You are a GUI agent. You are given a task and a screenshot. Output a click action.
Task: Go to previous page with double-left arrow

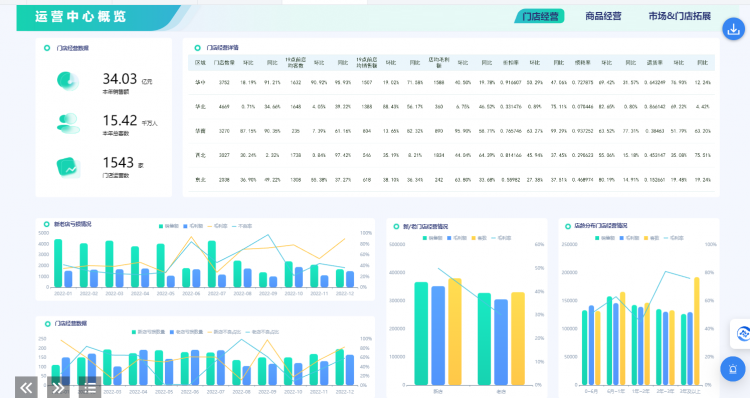pos(26,387)
